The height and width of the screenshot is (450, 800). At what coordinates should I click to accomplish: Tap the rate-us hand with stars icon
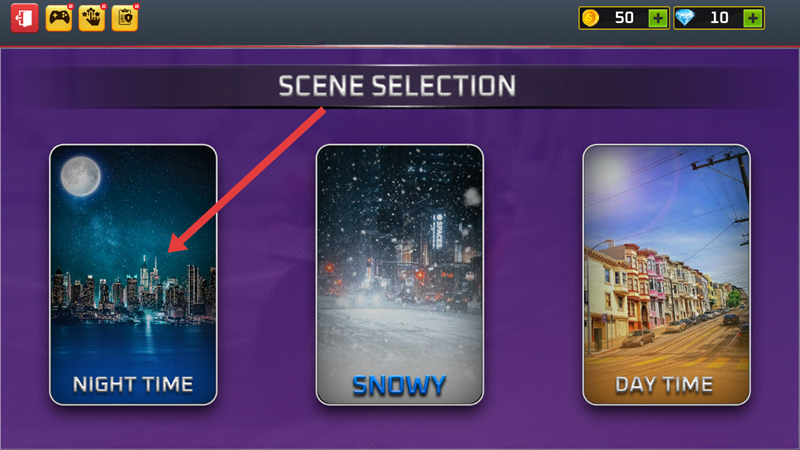point(92,18)
